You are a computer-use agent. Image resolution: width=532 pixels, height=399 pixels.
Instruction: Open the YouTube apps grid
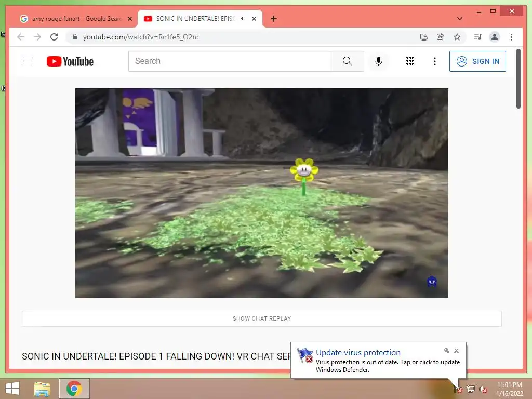pyautogui.click(x=410, y=61)
